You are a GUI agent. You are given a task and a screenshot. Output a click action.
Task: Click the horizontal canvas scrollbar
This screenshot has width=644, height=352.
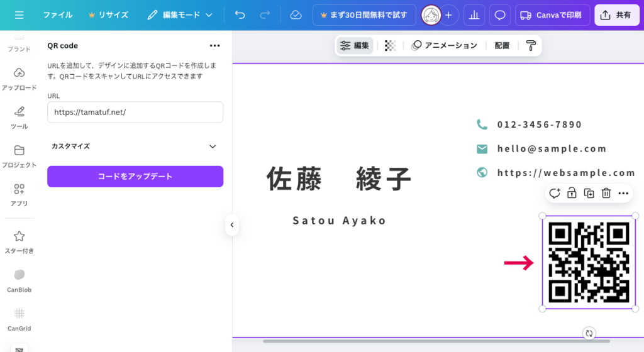pos(436,341)
